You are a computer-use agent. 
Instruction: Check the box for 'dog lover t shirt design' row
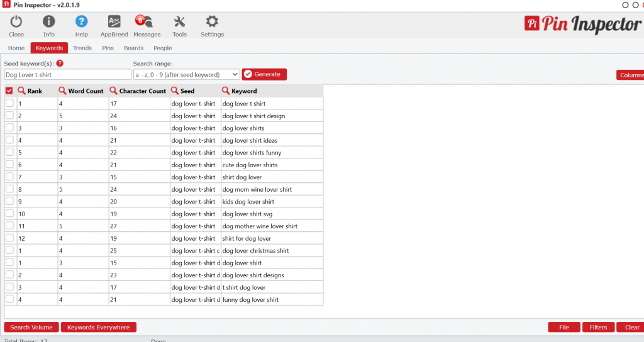[x=9, y=116]
